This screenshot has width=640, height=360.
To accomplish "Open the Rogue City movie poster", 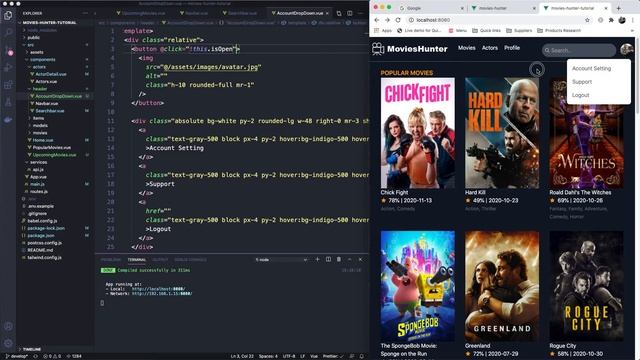I will coord(586,286).
